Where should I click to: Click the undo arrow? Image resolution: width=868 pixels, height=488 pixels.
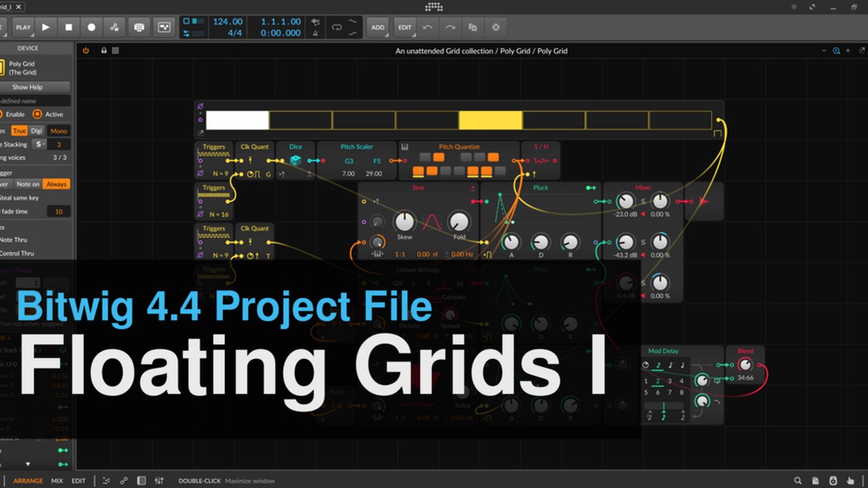(427, 27)
